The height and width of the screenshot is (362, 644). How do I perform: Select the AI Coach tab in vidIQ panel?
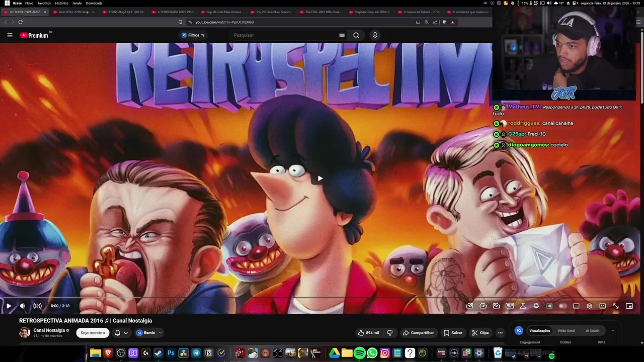coord(592,331)
